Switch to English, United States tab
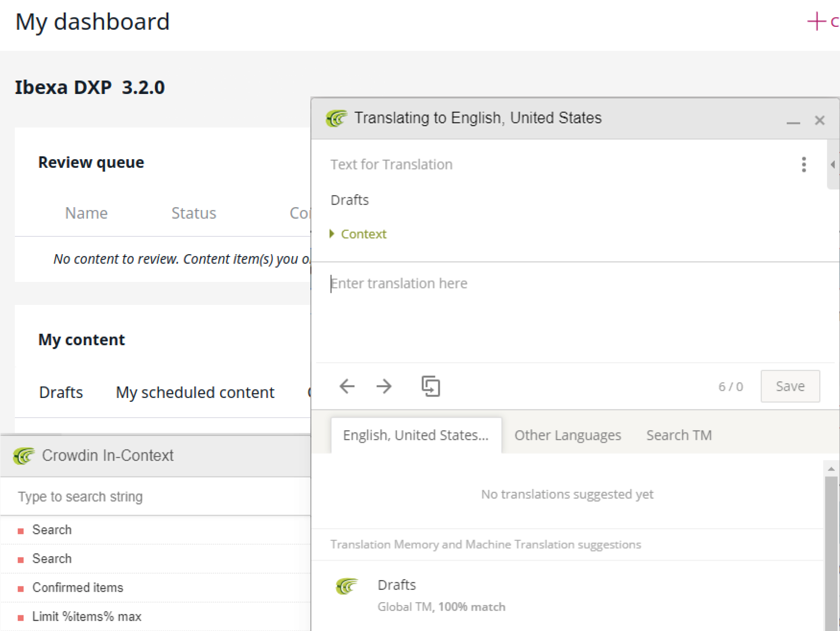Viewport: 840px width, 631px height. (416, 435)
